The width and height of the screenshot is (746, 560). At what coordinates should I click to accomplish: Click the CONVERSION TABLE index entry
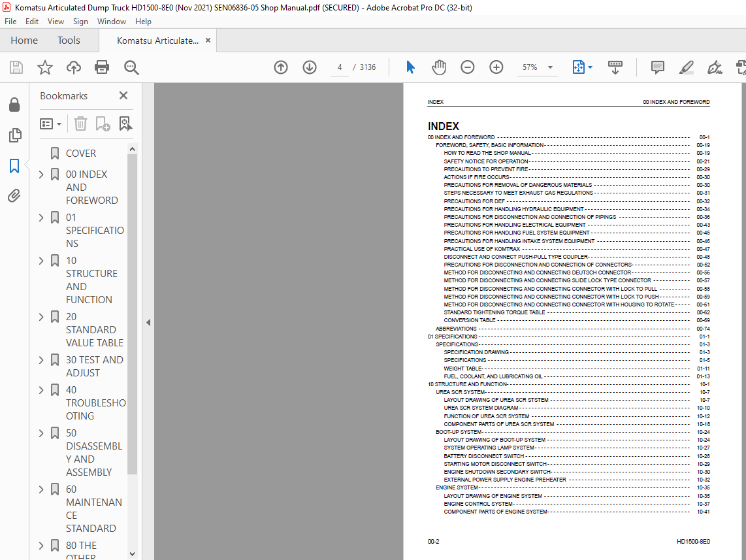click(470, 320)
